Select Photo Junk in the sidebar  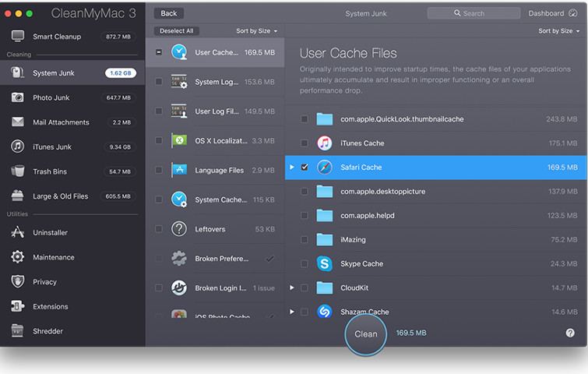tap(72, 97)
